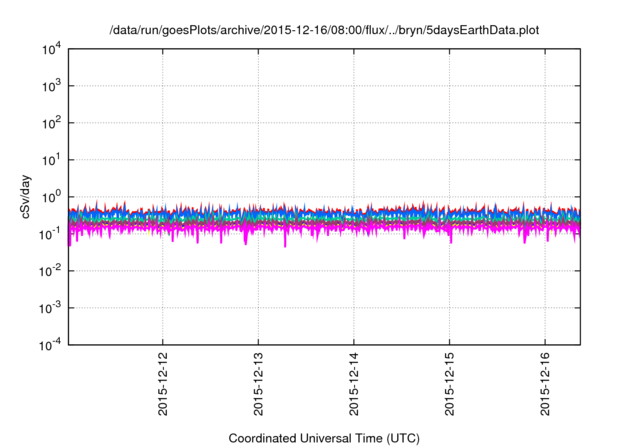
Task: Click the 10^2 y-axis tick label
Action: (x=51, y=123)
